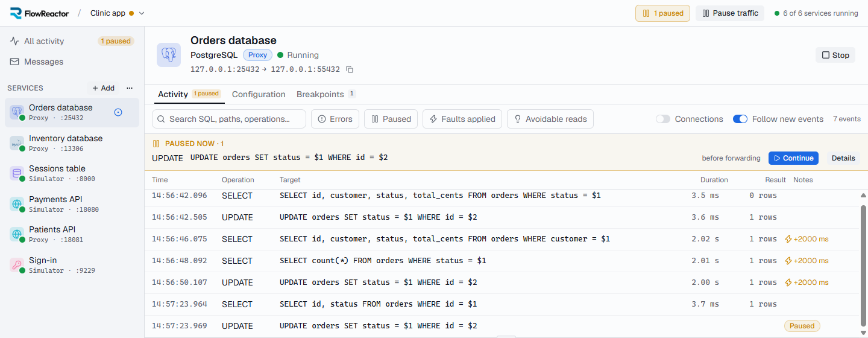Select the 14:57:23.969 paused UPDATE row
This screenshot has height=338, width=868.
502,326
